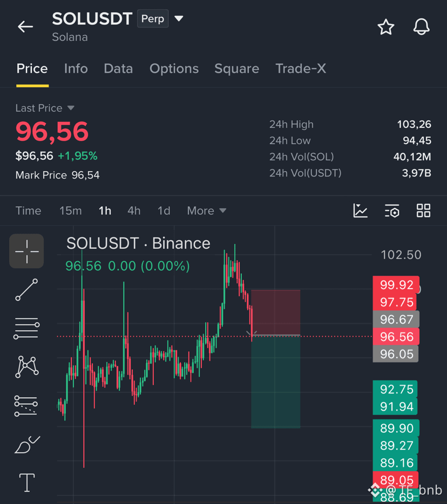Viewport: 447px width, 504px height.
Task: Choose the horizontal lines fib tool
Action: [x=26, y=328]
